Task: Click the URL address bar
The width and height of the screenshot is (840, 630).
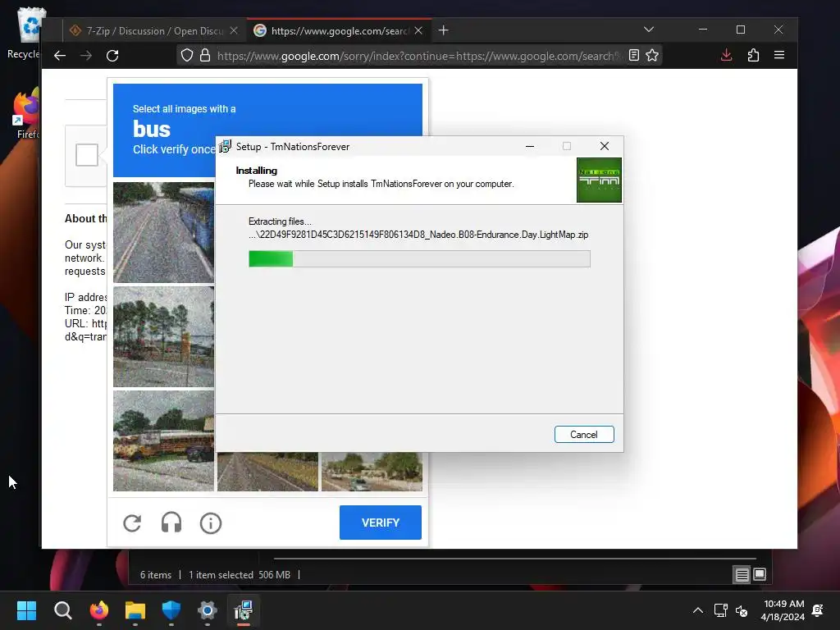Action: (418, 56)
